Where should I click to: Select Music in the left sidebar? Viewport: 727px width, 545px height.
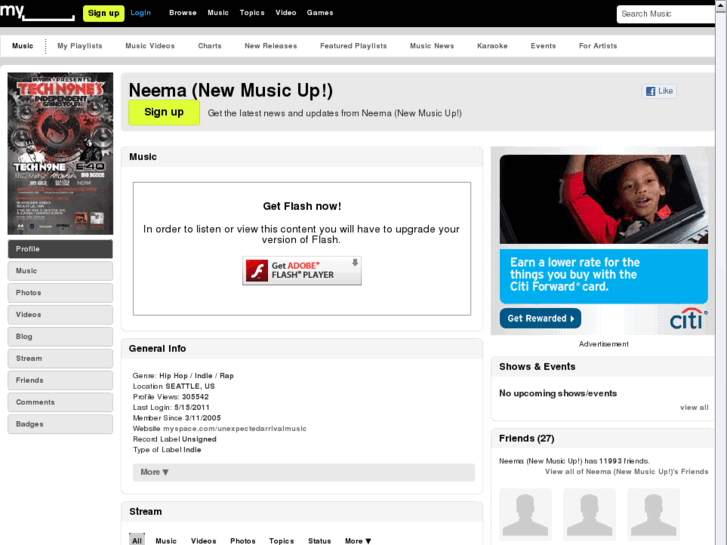[x=60, y=271]
